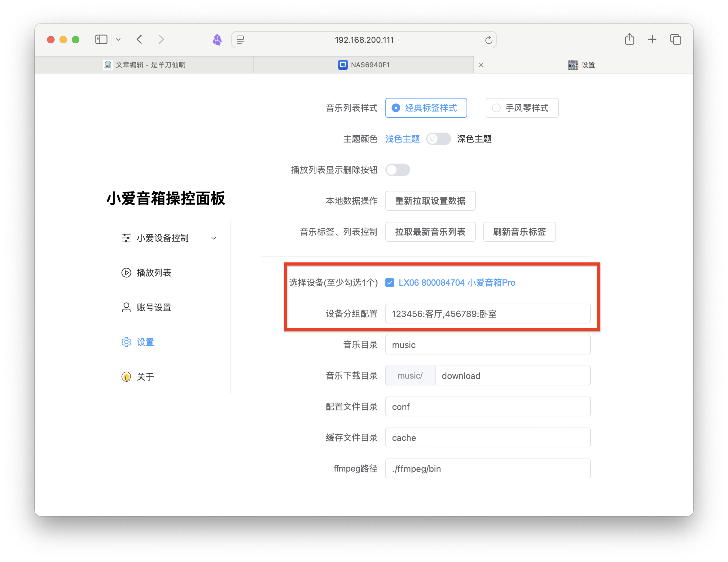728x562 pixels.
Task: Uncheck the LX06 小爱音箱Pro device checkbox
Action: (x=390, y=283)
